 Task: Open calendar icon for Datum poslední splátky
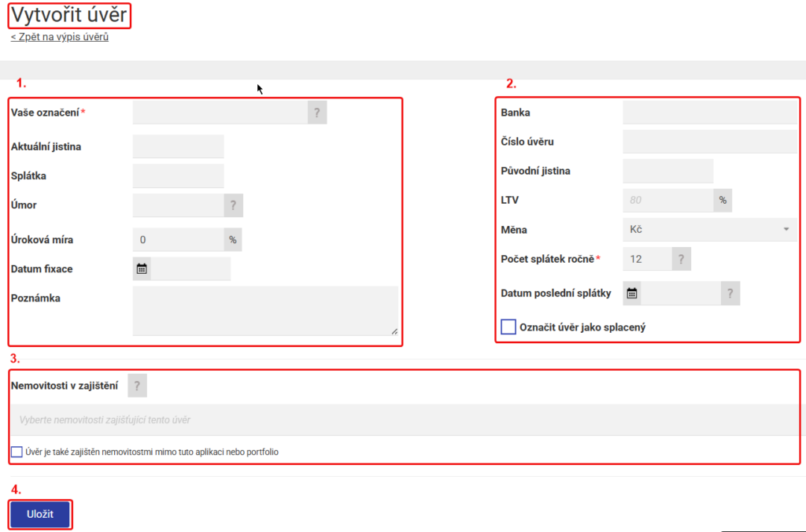point(632,294)
